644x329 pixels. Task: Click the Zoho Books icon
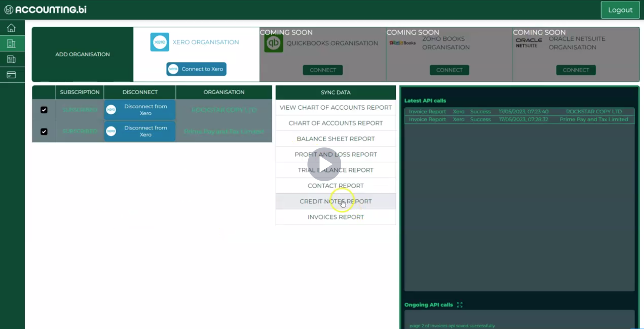(402, 43)
